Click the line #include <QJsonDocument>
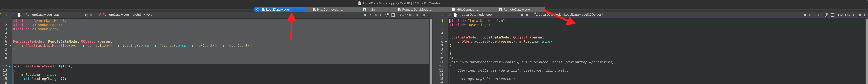868x84 pixels. 38,25
